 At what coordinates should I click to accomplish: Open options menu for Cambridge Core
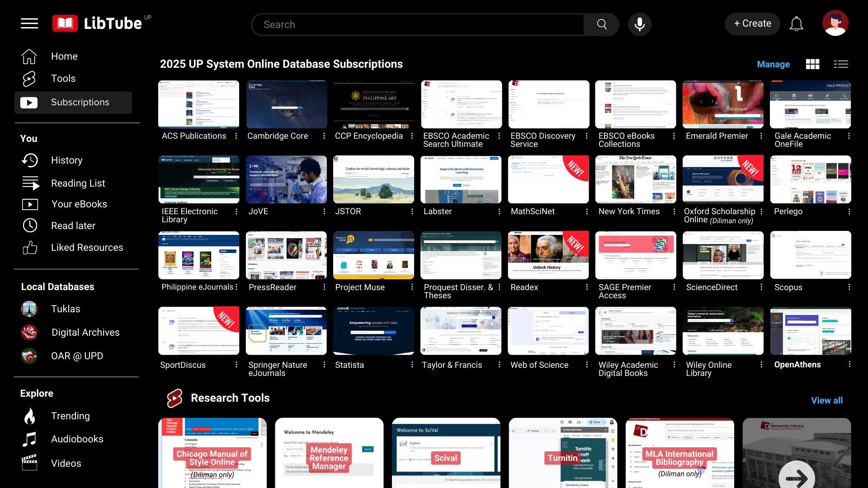pyautogui.click(x=324, y=136)
